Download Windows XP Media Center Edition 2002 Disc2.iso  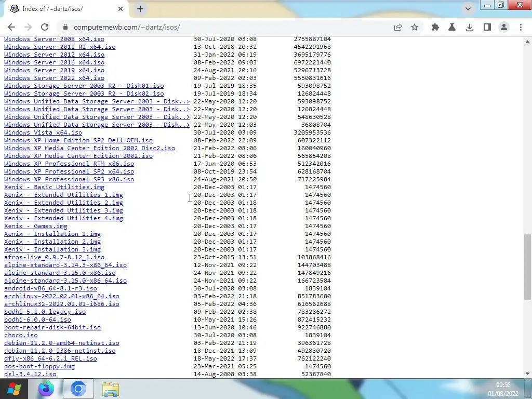89,148
